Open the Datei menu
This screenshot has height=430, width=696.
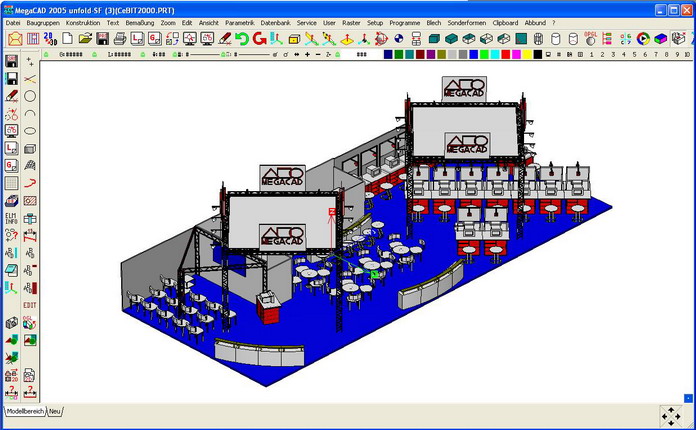click(x=13, y=23)
